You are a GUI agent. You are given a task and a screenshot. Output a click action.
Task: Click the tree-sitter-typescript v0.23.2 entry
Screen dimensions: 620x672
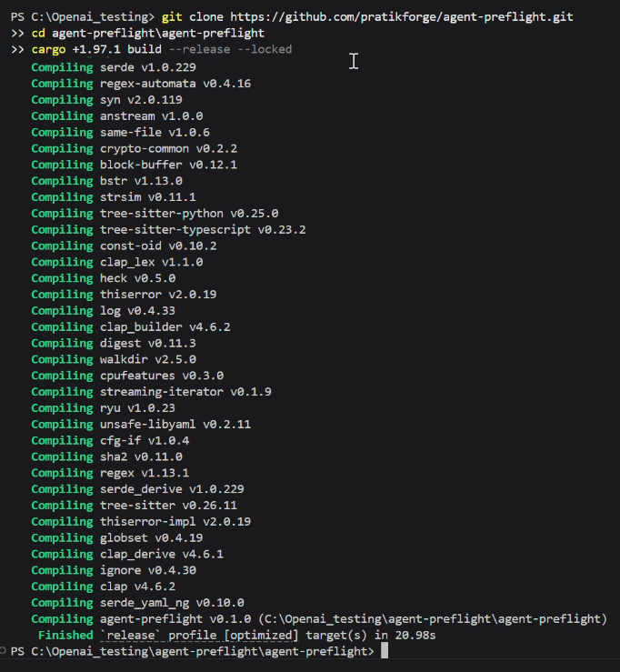coord(203,230)
